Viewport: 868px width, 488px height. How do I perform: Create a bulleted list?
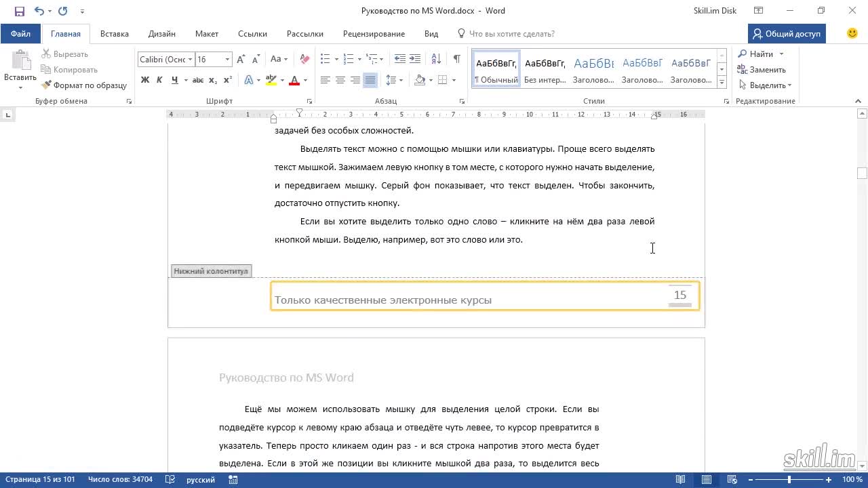coord(325,60)
